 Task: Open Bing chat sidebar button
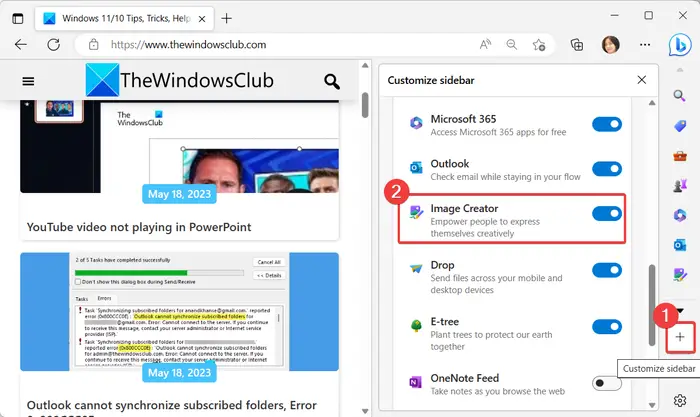(679, 45)
